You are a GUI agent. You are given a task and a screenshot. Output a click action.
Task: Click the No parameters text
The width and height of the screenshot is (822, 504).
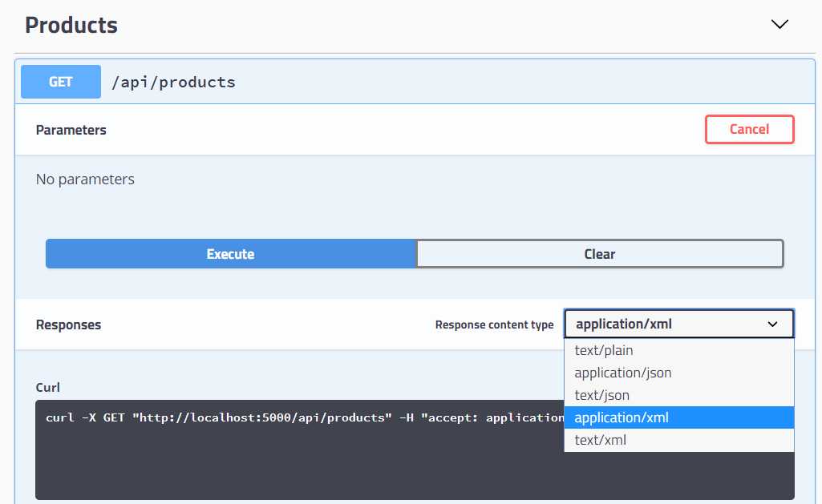pos(85,179)
